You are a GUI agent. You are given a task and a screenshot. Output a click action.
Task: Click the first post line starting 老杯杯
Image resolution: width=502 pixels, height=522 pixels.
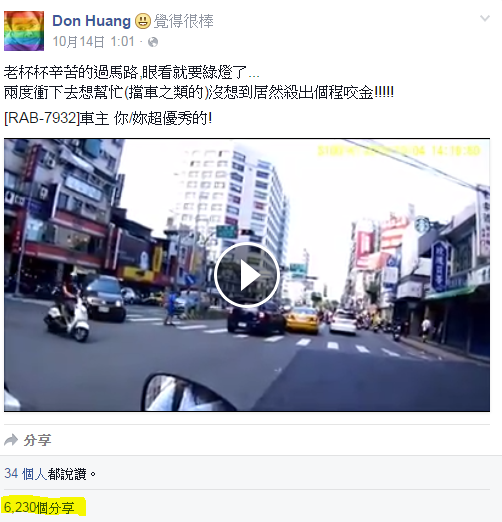(x=132, y=72)
